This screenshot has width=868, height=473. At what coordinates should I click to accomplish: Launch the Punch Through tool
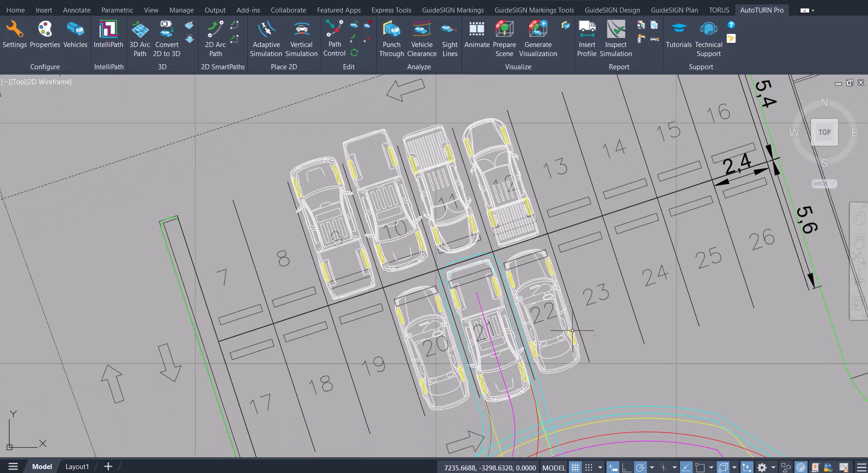pyautogui.click(x=392, y=39)
